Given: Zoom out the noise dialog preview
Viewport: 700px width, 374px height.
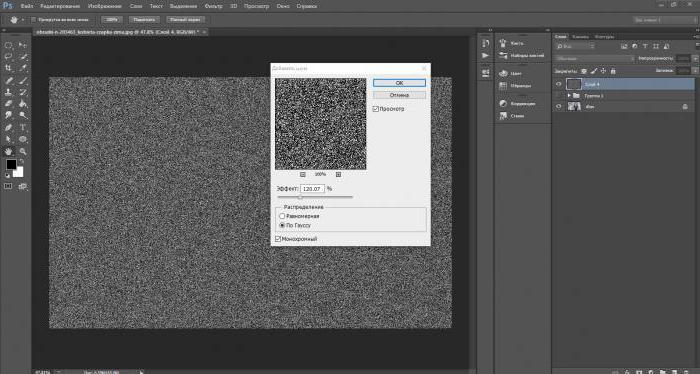Looking at the screenshot, I should 303,175.
